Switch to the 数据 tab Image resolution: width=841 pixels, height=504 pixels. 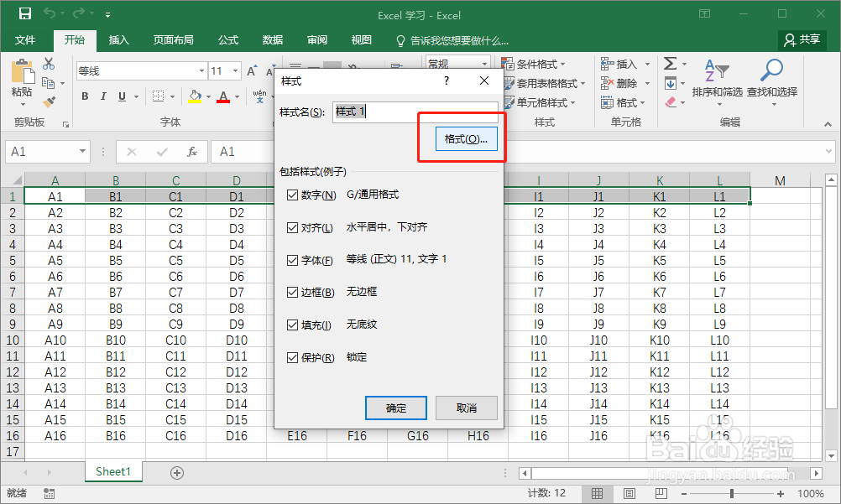(273, 40)
